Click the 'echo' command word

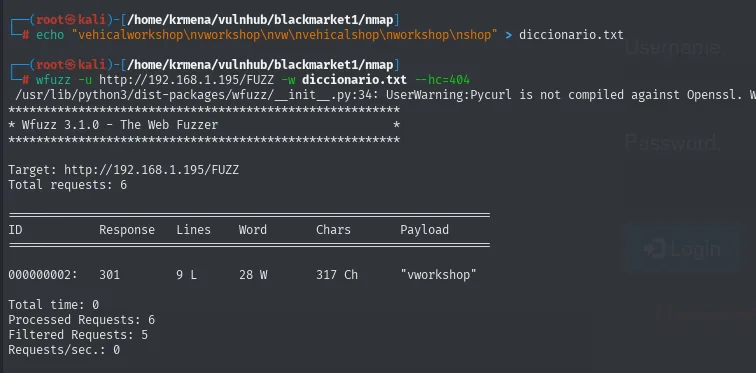[50, 35]
